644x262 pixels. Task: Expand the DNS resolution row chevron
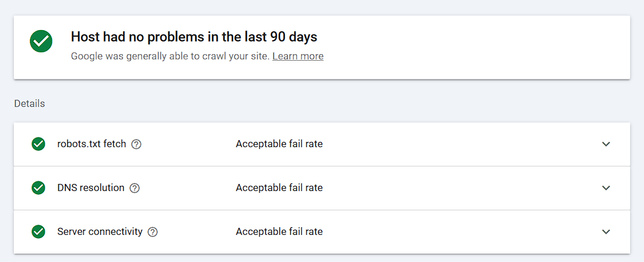[x=606, y=188]
